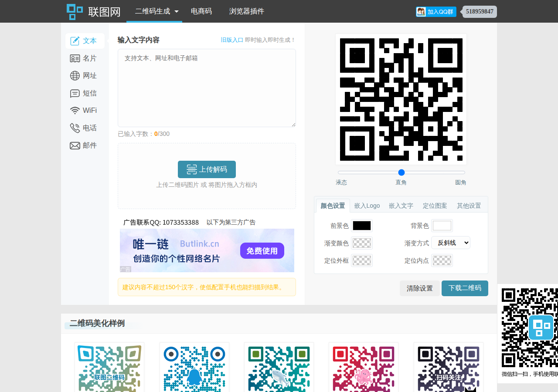Click the 直角 slider label
558x392 pixels.
tap(401, 182)
